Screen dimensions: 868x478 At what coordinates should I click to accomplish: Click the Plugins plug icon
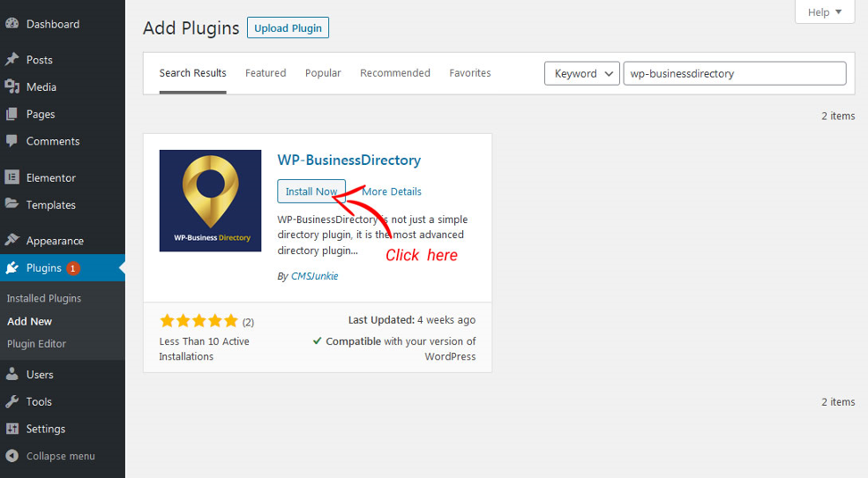click(x=12, y=268)
